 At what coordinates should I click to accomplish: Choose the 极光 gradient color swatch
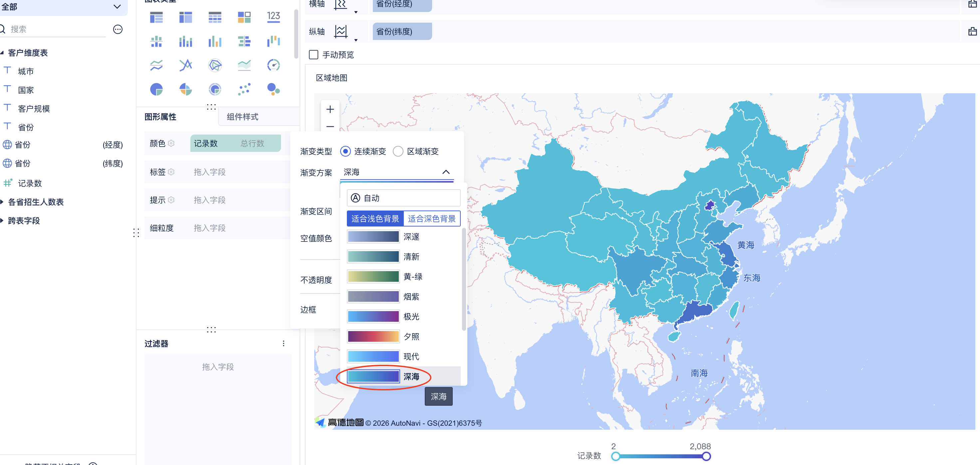pyautogui.click(x=373, y=316)
